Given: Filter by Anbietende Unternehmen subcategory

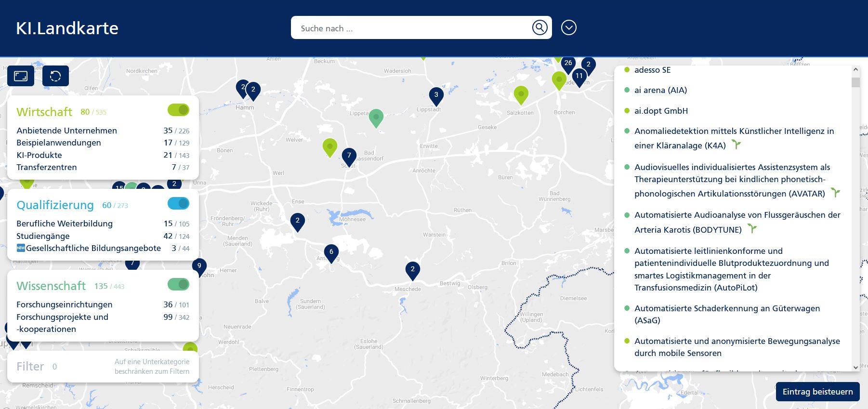Looking at the screenshot, I should [x=66, y=131].
